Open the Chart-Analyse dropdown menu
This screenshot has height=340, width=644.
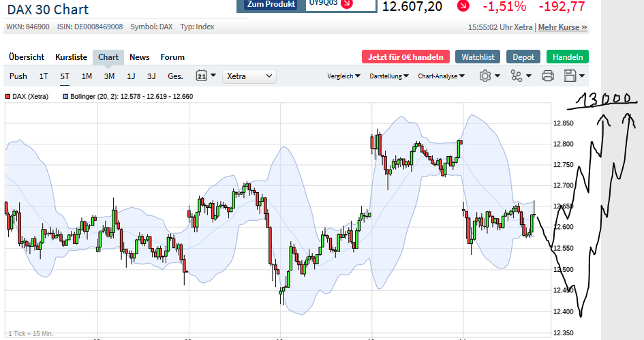pyautogui.click(x=441, y=76)
